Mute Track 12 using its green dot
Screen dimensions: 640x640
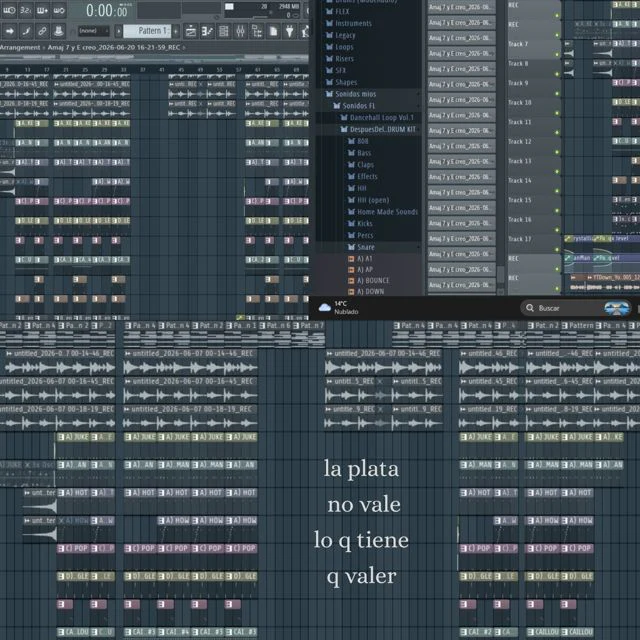pos(557,152)
